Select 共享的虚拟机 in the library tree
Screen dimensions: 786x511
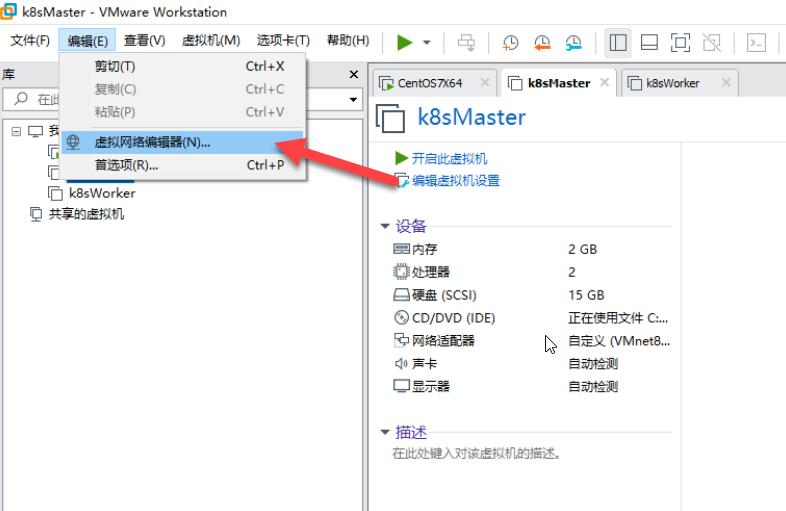86,215
